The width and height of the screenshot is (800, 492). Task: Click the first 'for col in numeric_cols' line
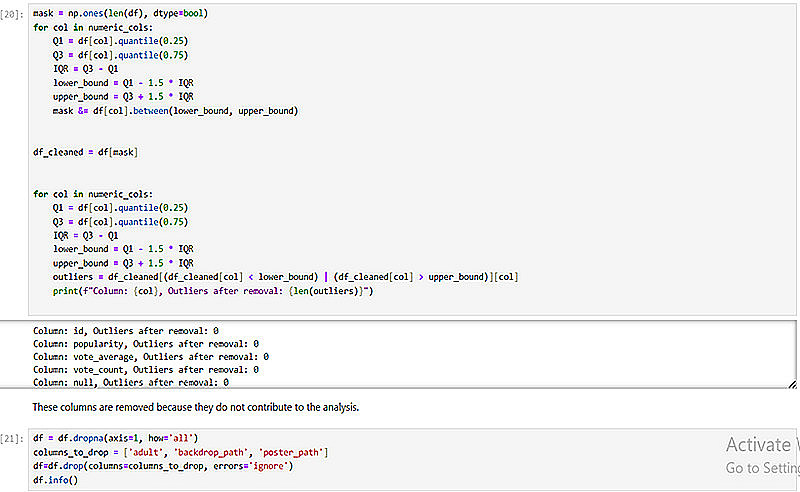tap(93, 27)
